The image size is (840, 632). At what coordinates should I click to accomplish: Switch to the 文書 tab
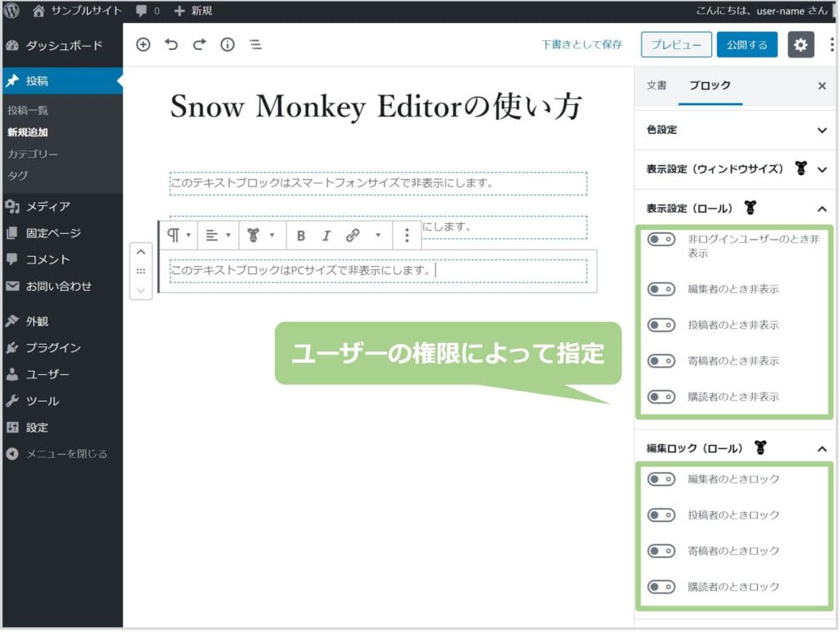(657, 85)
